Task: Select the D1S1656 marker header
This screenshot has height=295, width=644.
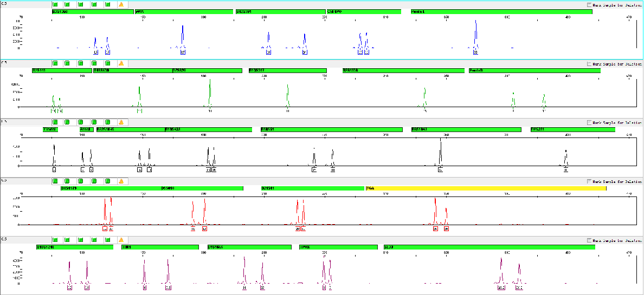Action: coord(249,247)
